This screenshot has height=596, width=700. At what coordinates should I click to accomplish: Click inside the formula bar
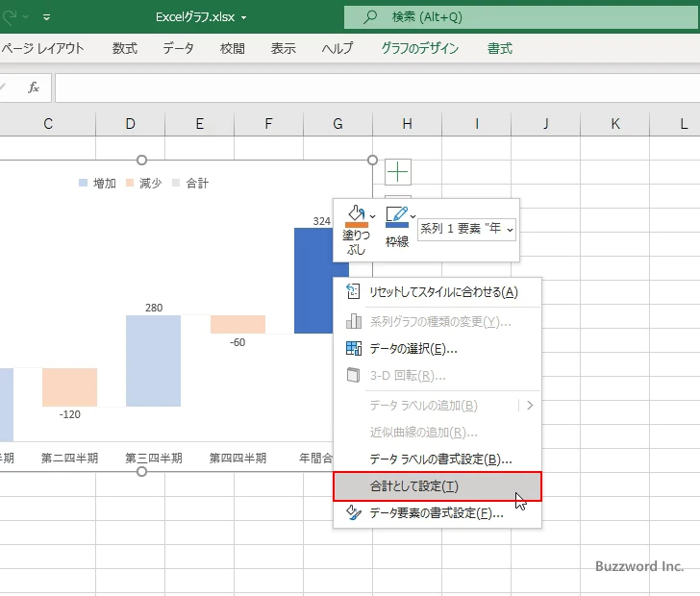[x=377, y=87]
